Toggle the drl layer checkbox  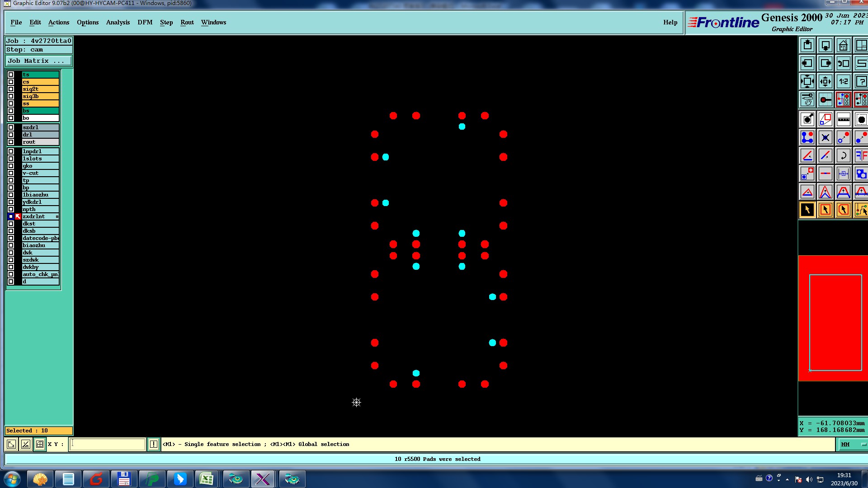pos(11,135)
